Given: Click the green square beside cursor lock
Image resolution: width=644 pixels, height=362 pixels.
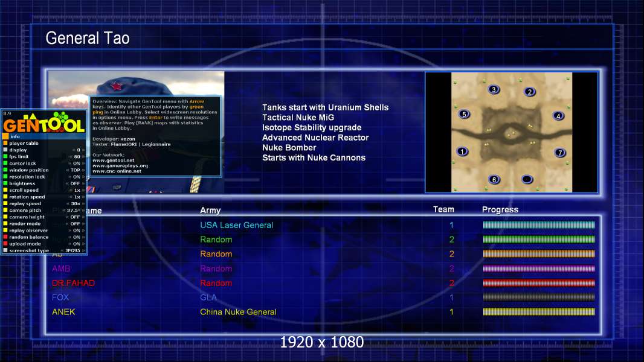Looking at the screenshot, I should (5, 163).
